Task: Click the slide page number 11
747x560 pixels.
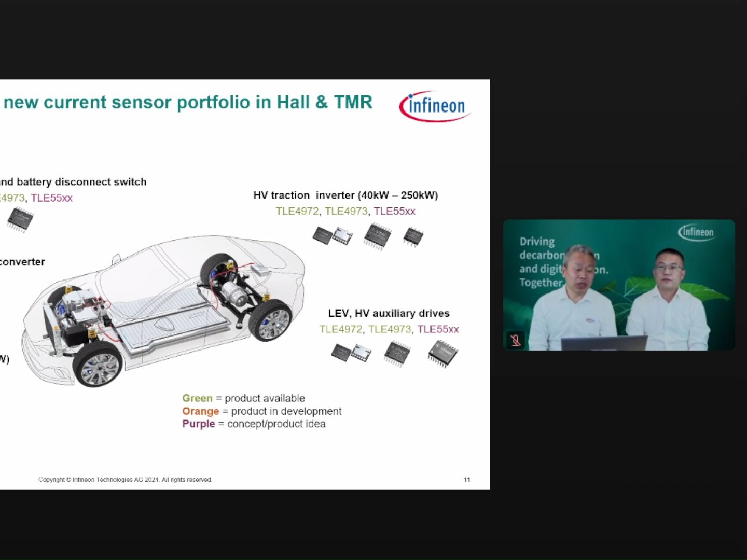Action: point(467,480)
